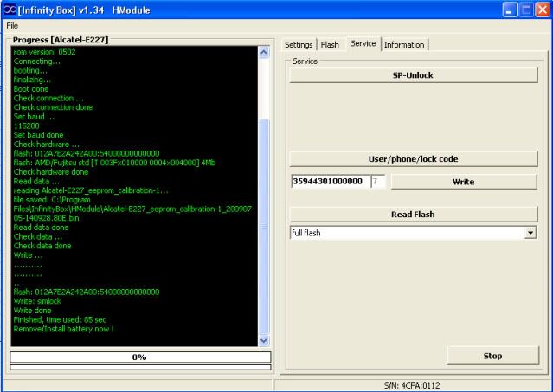Viewport: 553px width, 392px height.
Task: Minimize the Infinity Box window
Action: pos(510,10)
